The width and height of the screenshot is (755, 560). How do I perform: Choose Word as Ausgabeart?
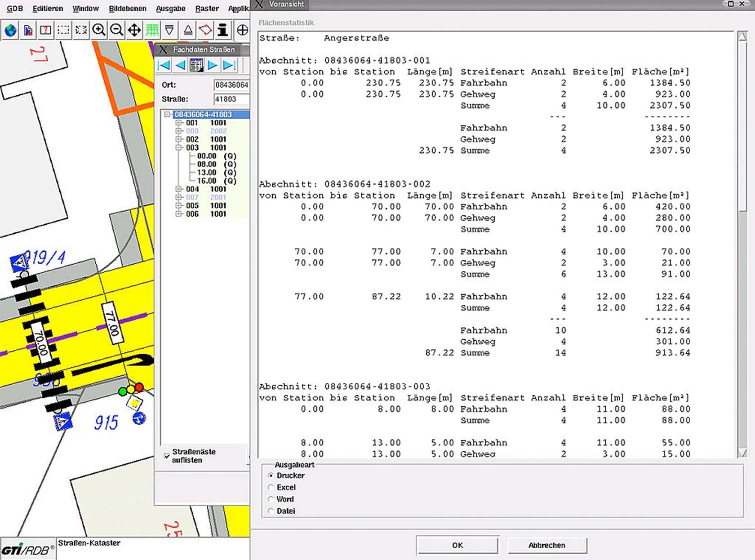pyautogui.click(x=271, y=499)
